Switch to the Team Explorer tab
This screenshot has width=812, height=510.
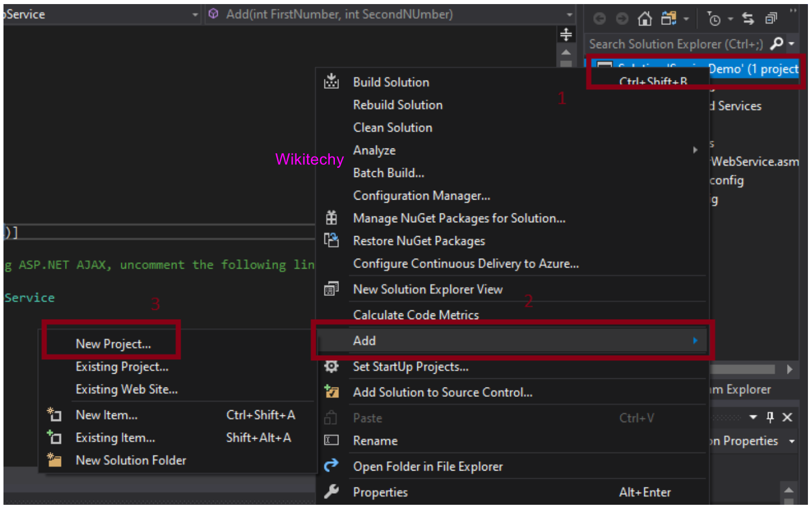coord(741,390)
